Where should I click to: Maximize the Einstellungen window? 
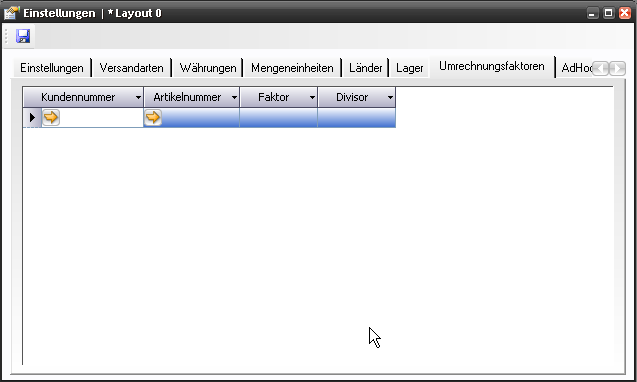click(x=608, y=13)
